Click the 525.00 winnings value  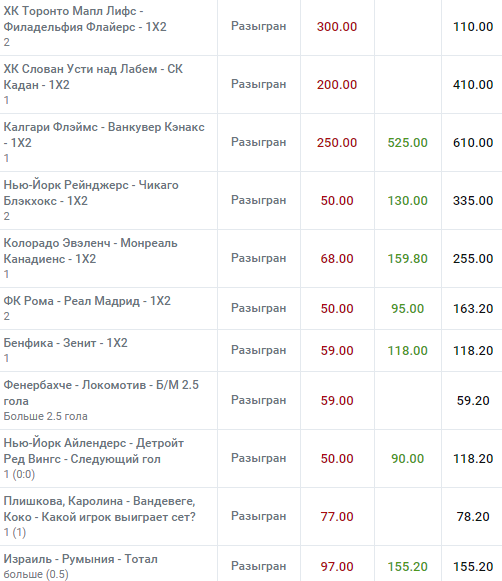click(x=408, y=143)
